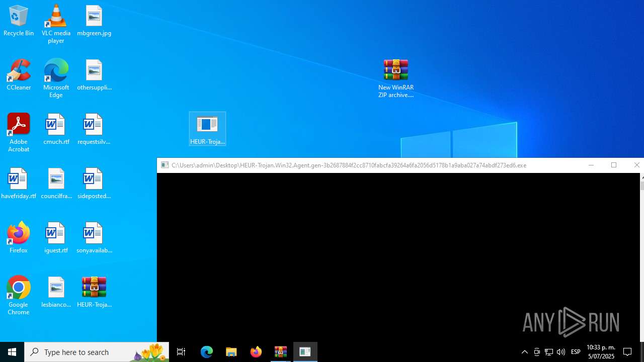Select highlighted HEUR-Troja... exe desktop icon
This screenshot has height=362, width=644.
207,129
